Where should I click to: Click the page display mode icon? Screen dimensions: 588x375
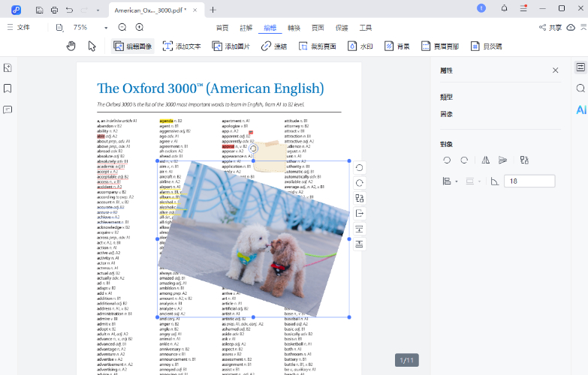point(59,27)
